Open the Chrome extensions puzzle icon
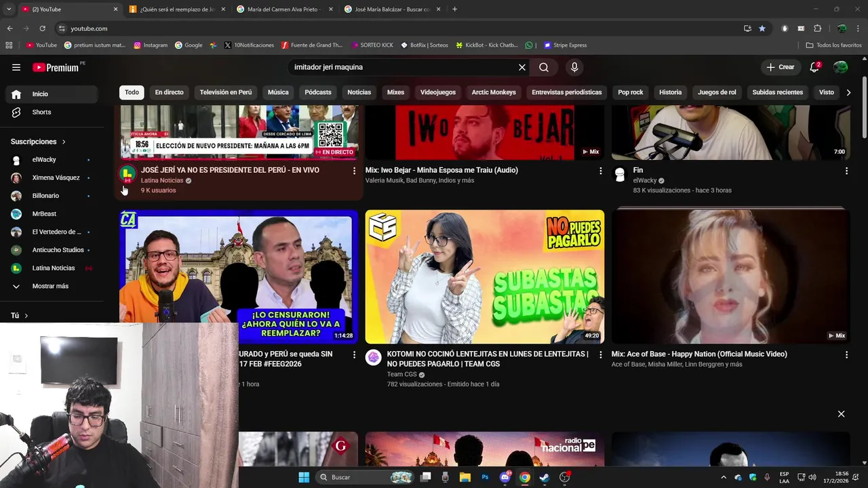The height and width of the screenshot is (488, 868). [817, 28]
